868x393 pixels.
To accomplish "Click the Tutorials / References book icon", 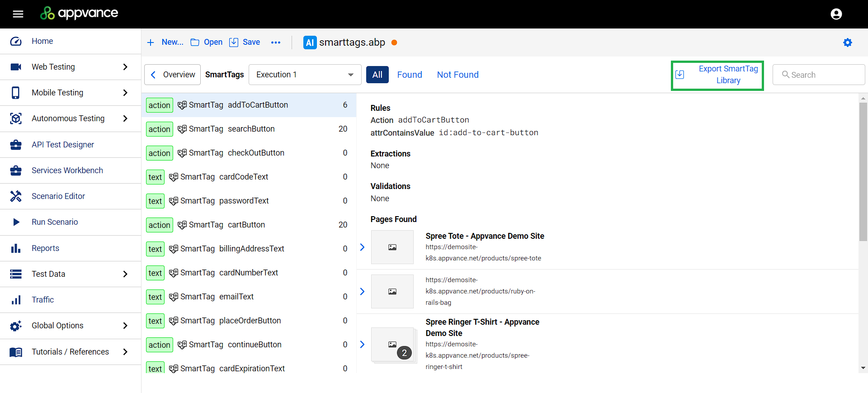I will click(x=16, y=352).
